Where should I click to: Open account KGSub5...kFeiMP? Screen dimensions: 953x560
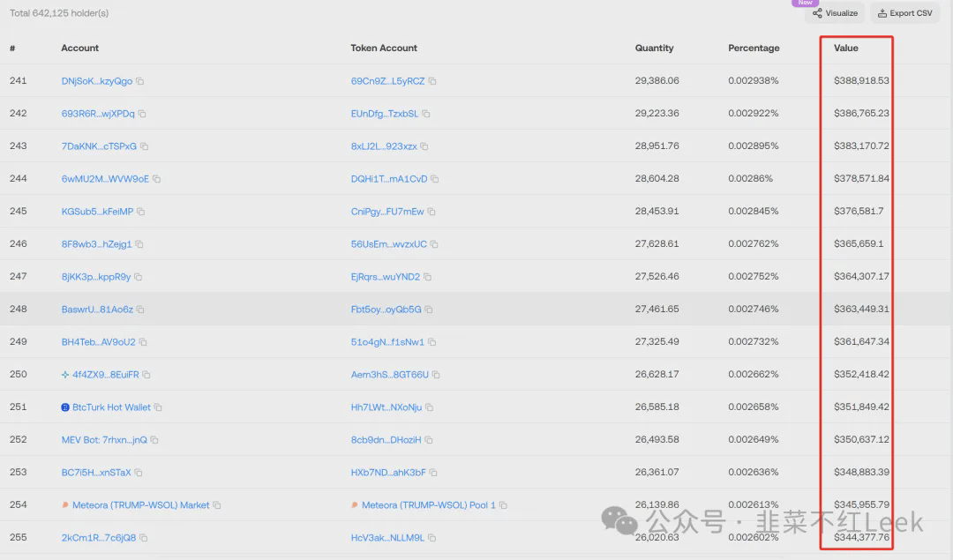(x=97, y=212)
